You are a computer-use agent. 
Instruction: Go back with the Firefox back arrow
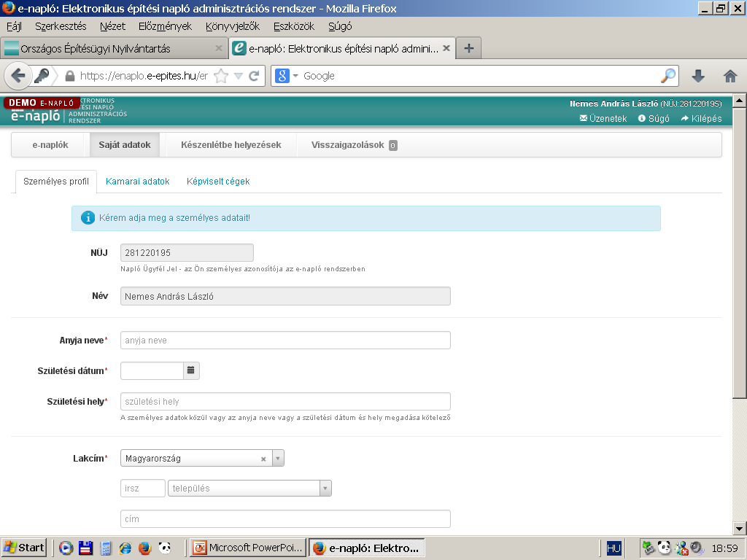pos(18,76)
